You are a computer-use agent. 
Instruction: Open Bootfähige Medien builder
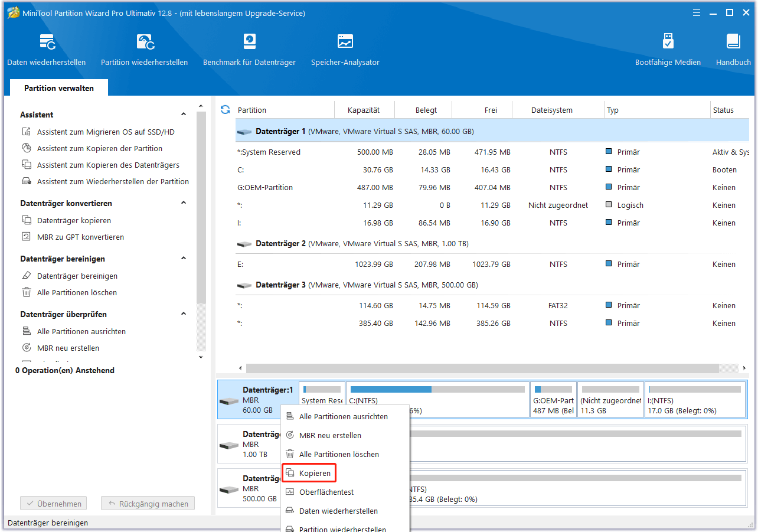tap(668, 50)
